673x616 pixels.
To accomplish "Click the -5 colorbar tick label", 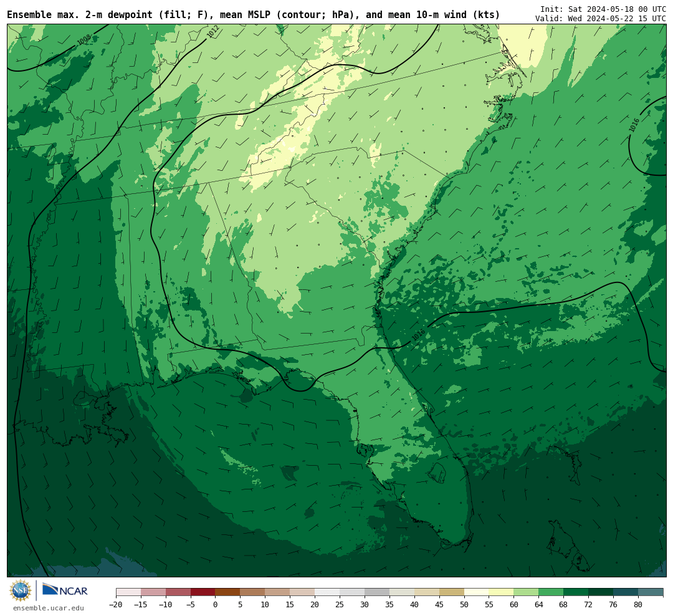I will pyautogui.click(x=191, y=605).
